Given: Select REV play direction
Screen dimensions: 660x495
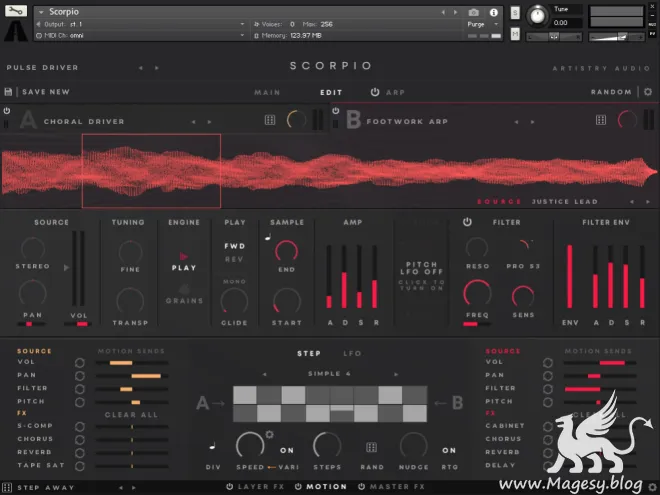Looking at the screenshot, I should pyautogui.click(x=234, y=259).
